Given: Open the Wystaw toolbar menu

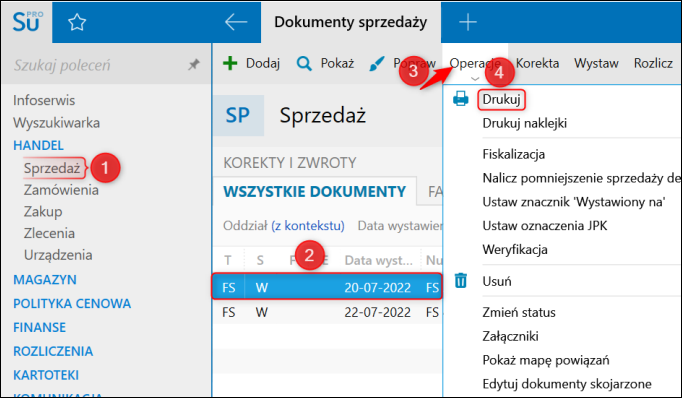Looking at the screenshot, I should click(x=596, y=64).
